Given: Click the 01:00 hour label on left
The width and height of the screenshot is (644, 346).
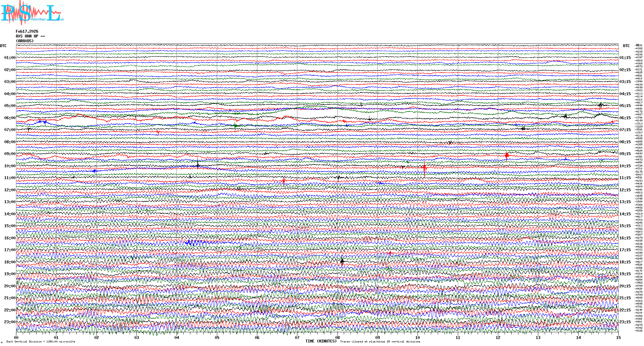Looking at the screenshot, I should coord(10,58).
